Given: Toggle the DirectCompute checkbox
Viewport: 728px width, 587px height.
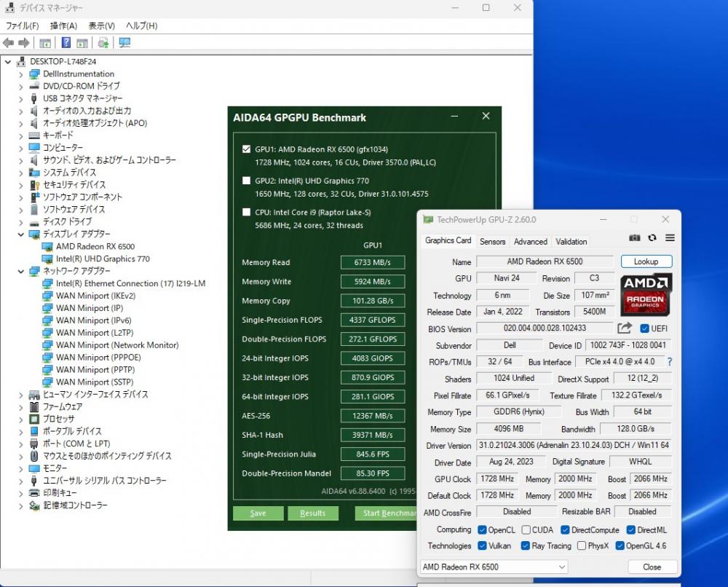Looking at the screenshot, I should pos(565,530).
